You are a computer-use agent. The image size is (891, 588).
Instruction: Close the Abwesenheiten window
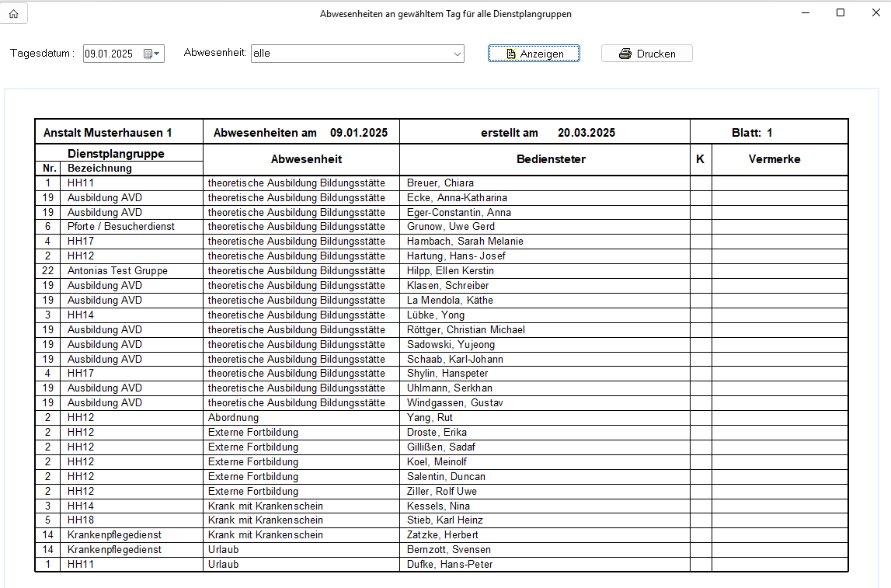pos(875,12)
